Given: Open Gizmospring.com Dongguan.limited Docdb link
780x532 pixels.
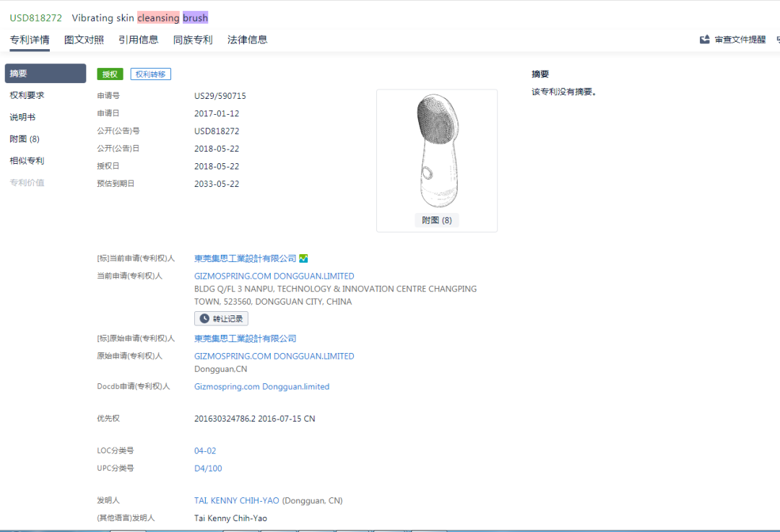Looking at the screenshot, I should tap(261, 386).
